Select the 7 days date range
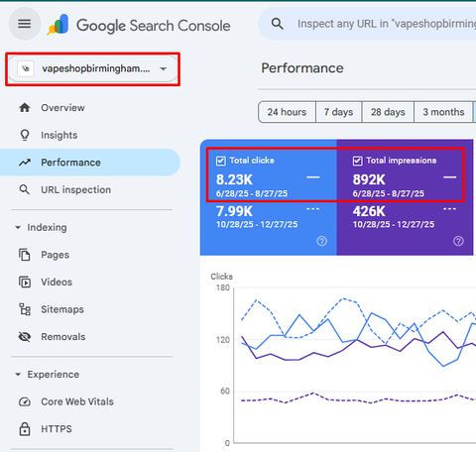476x452 pixels. (x=339, y=112)
